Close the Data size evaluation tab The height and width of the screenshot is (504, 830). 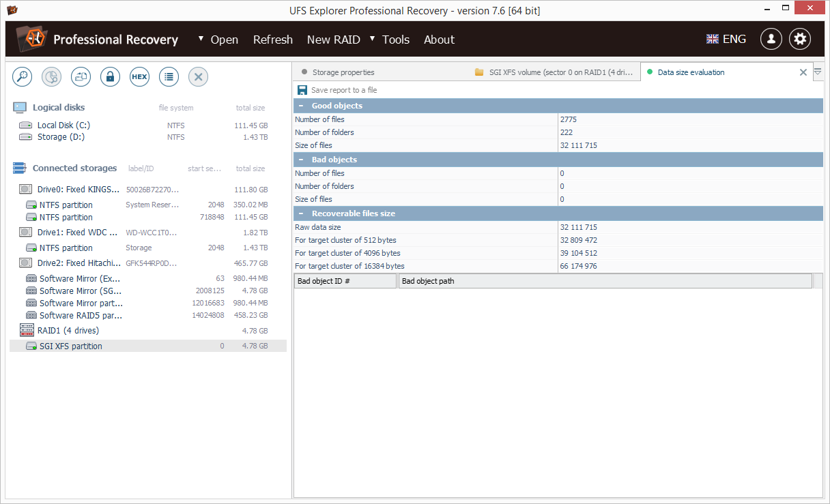tap(803, 72)
